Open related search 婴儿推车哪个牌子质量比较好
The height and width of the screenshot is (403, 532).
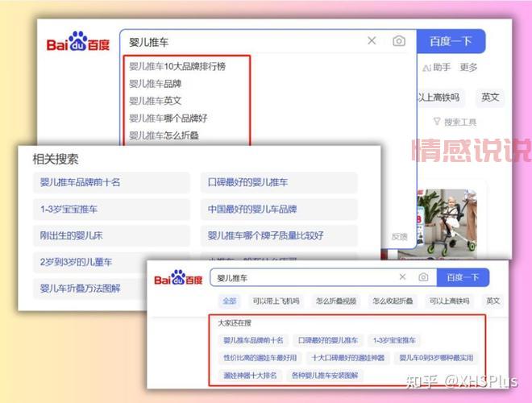point(279,235)
